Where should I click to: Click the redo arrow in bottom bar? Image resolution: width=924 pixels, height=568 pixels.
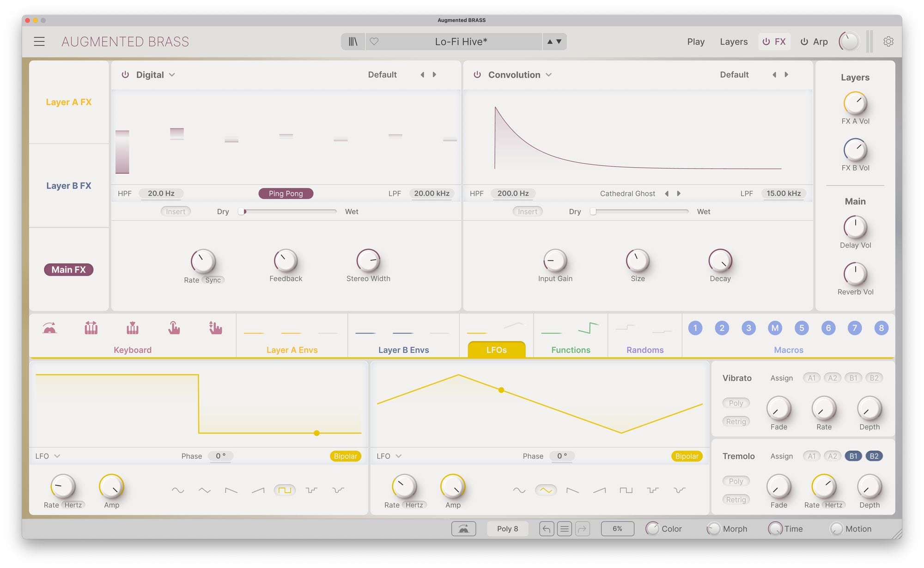coord(583,529)
